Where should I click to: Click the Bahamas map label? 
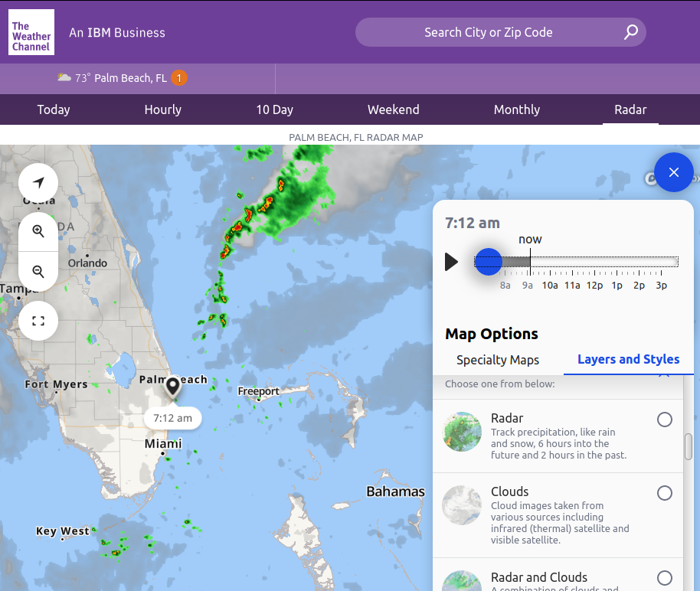click(395, 491)
